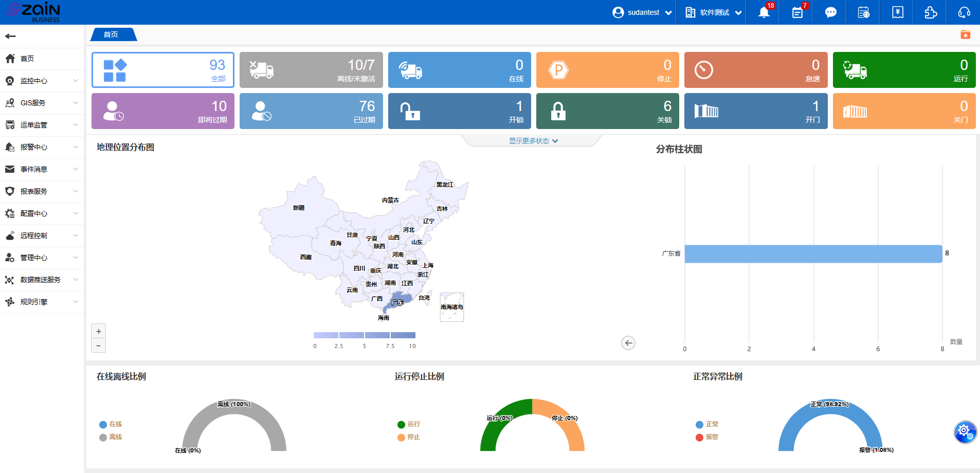Click the map density legend bar
This screenshot has height=473, width=980.
365,335
